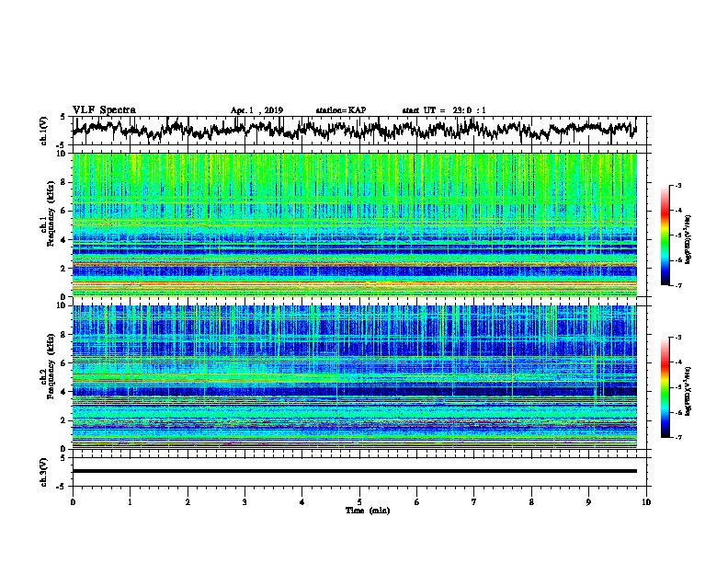The height and width of the screenshot is (563, 728).
Task: Click the time axis tick label "5"
Action: point(359,502)
